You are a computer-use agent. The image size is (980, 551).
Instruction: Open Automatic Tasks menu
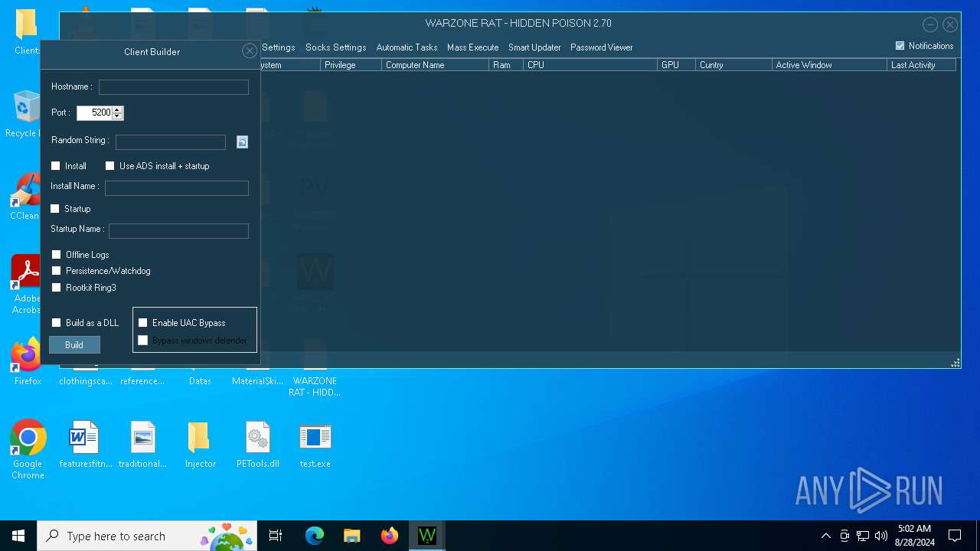pos(407,47)
